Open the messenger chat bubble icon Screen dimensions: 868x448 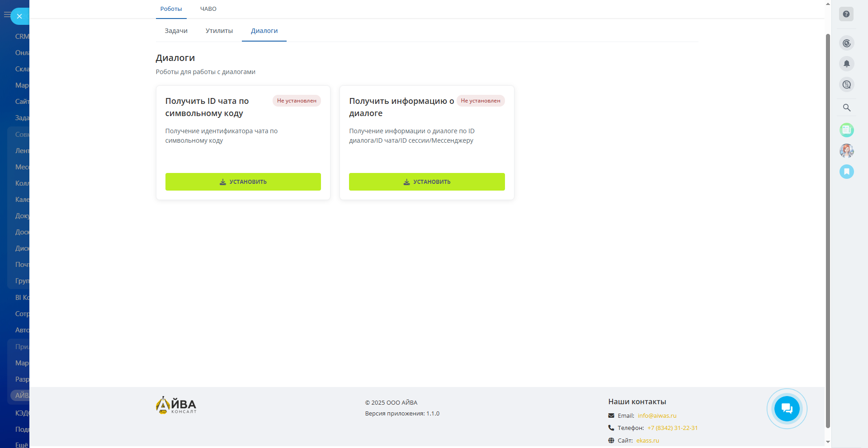tap(847, 84)
